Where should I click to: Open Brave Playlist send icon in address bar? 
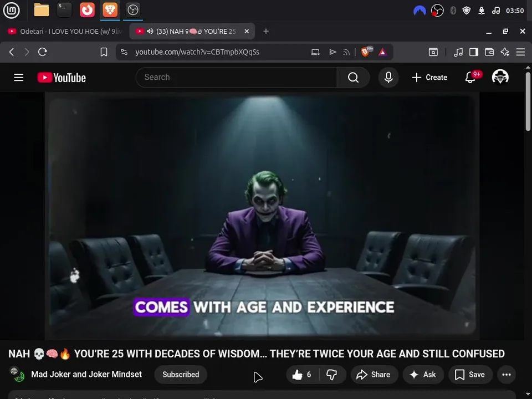coord(332,52)
